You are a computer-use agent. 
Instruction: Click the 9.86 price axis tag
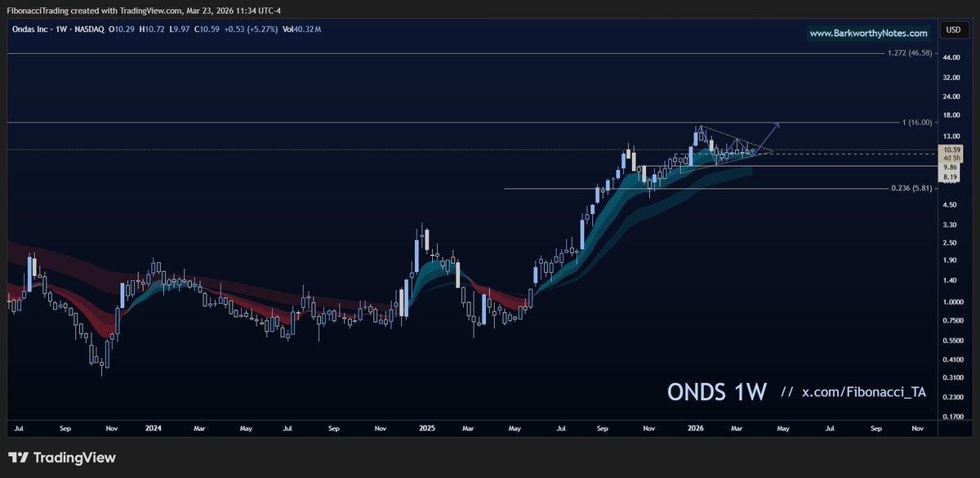[x=950, y=167]
